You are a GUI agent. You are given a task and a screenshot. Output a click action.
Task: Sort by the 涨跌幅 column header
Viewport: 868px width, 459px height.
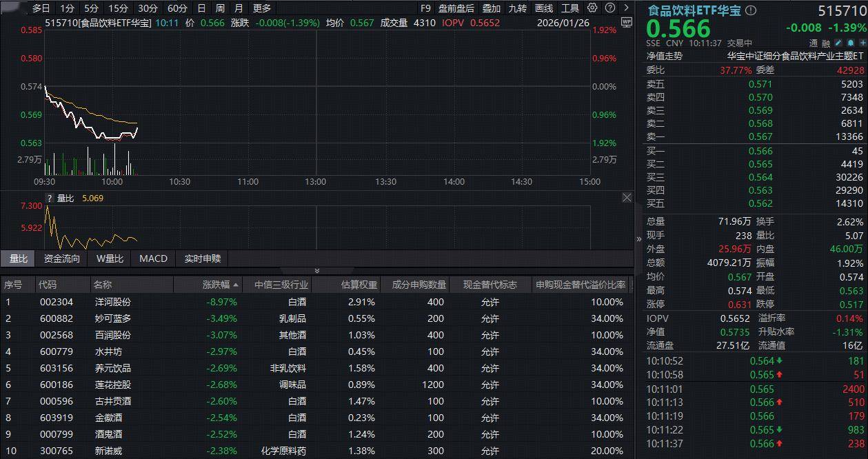(221, 285)
